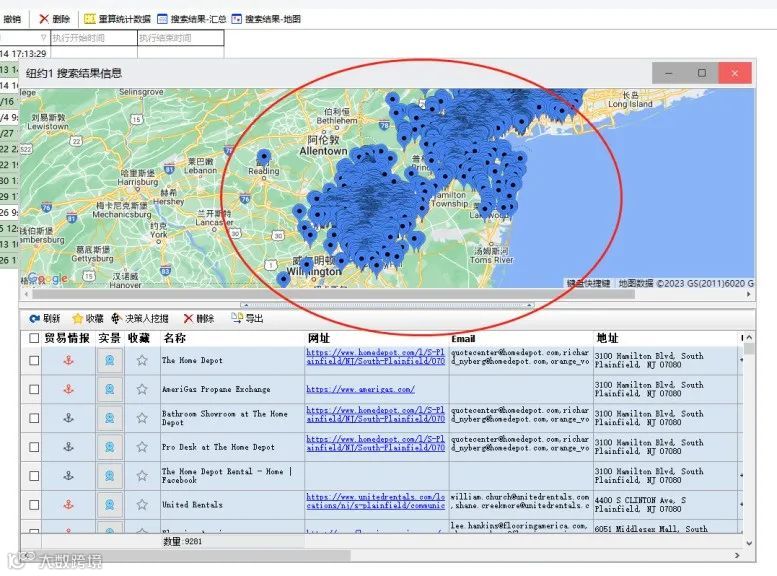Image resolution: width=777 pixels, height=576 pixels.
Task: Click the 刷新 refresh button
Action: (x=45, y=318)
